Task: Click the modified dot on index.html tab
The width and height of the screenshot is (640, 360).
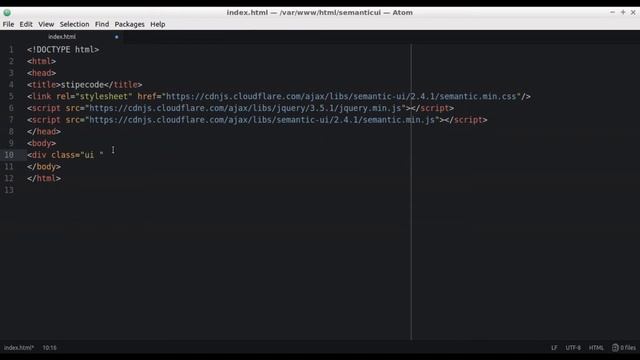Action: (x=116, y=37)
